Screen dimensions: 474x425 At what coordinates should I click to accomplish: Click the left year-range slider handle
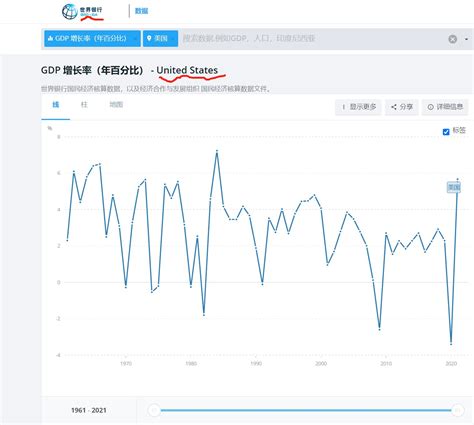154,410
